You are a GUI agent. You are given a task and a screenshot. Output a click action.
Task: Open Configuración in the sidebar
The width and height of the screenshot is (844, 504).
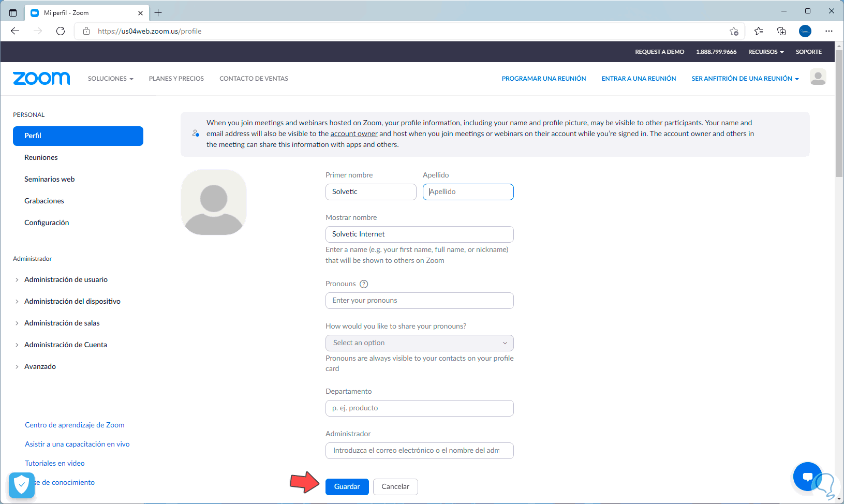[47, 223]
